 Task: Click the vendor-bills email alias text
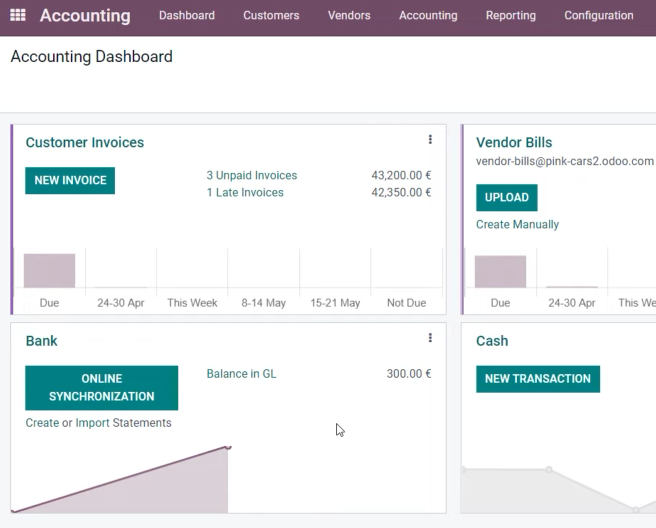(564, 161)
